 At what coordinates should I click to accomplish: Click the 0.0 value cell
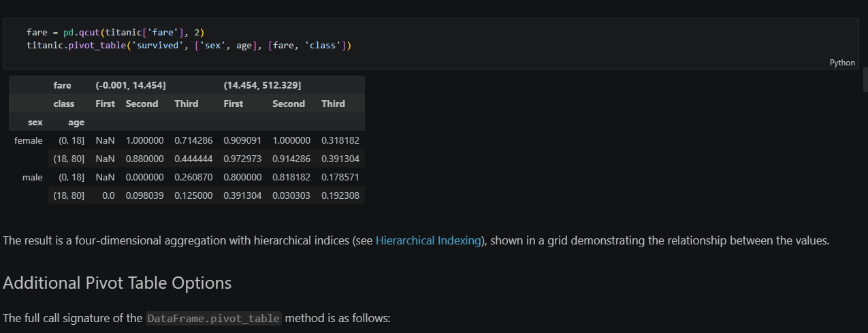coord(108,195)
